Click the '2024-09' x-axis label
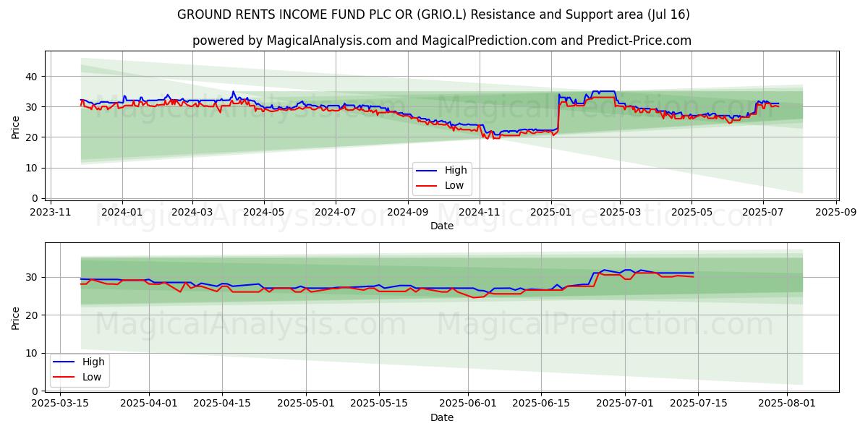 [407, 213]
